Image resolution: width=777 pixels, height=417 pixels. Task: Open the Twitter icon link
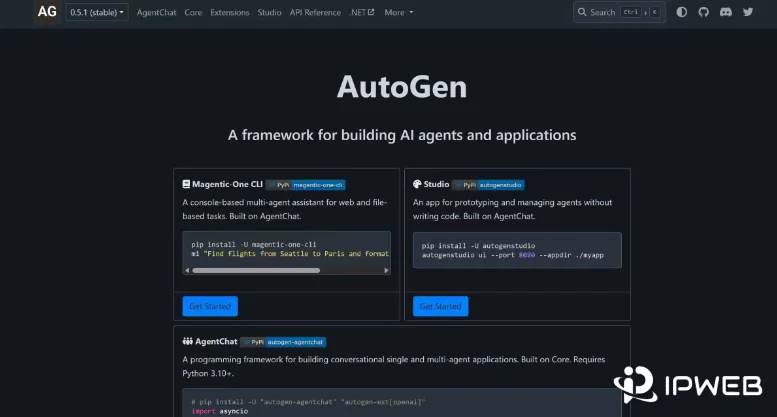tap(747, 12)
